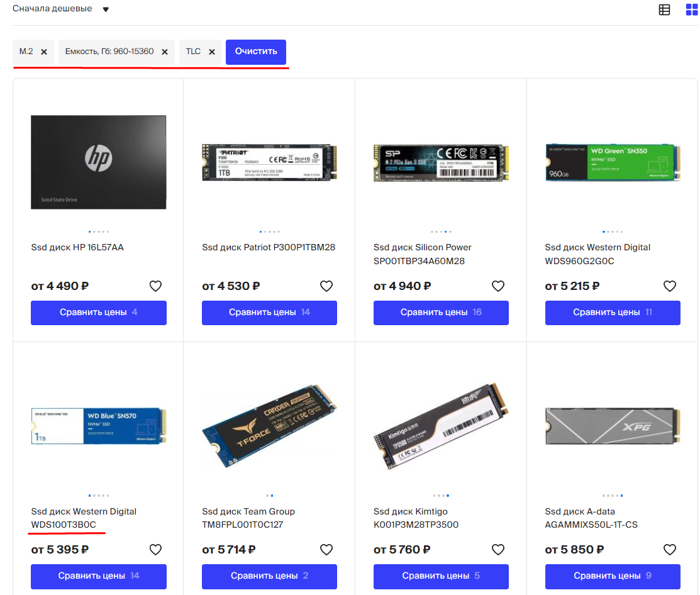Open the XPG SSD product image

pyautogui.click(x=613, y=426)
